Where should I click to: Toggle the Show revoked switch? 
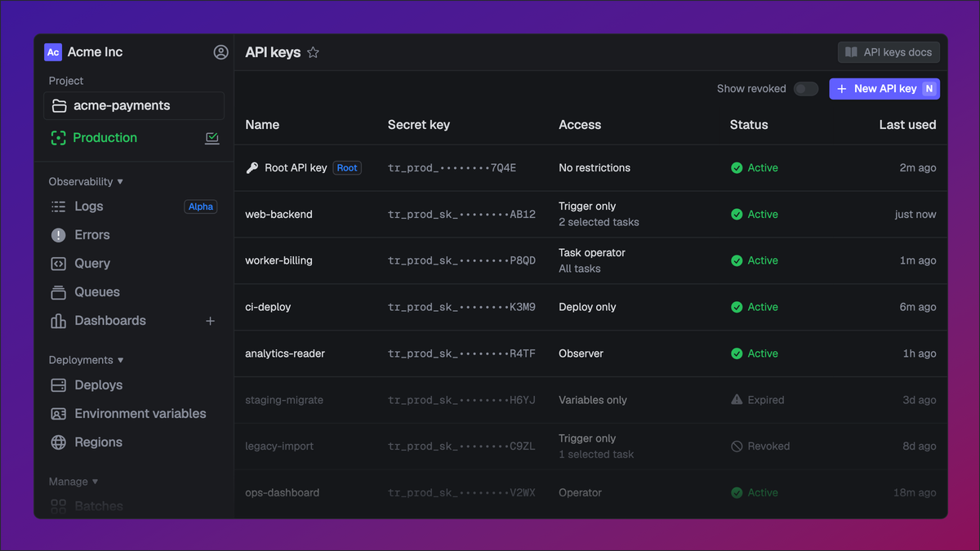[x=805, y=89]
